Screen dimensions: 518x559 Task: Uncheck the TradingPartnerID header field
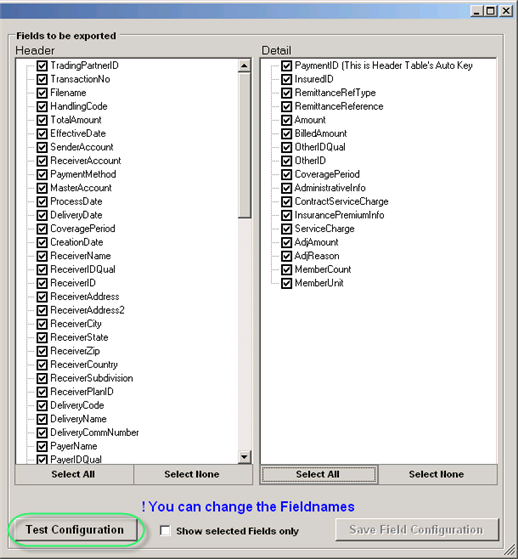[42, 66]
